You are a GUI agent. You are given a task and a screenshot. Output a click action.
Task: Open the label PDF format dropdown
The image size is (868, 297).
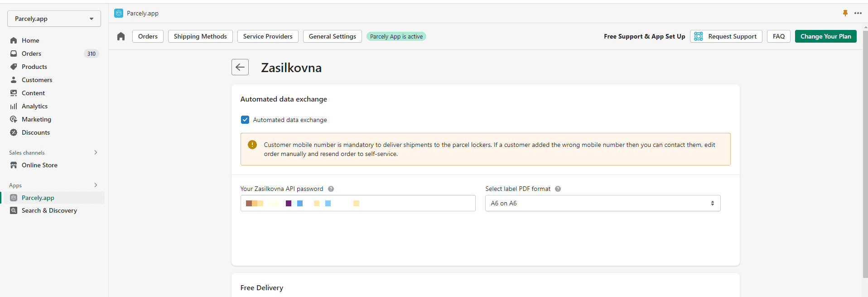click(x=603, y=203)
